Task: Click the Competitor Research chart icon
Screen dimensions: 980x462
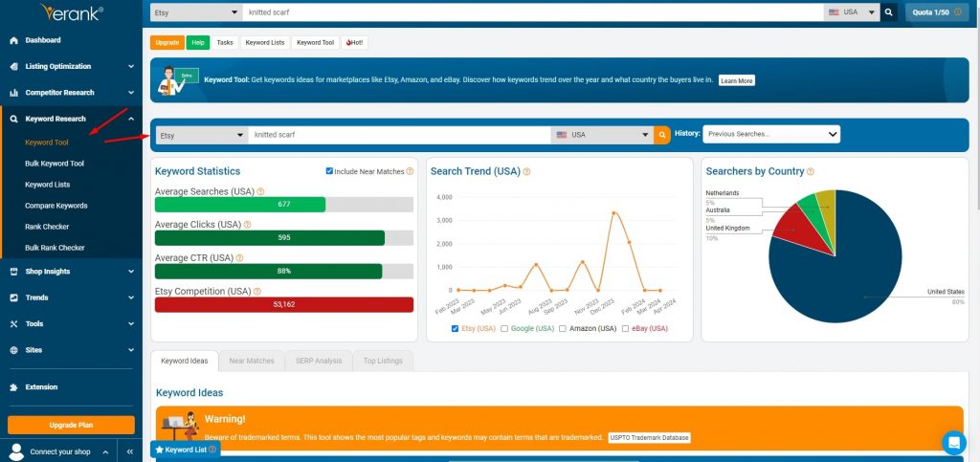Action: point(13,93)
